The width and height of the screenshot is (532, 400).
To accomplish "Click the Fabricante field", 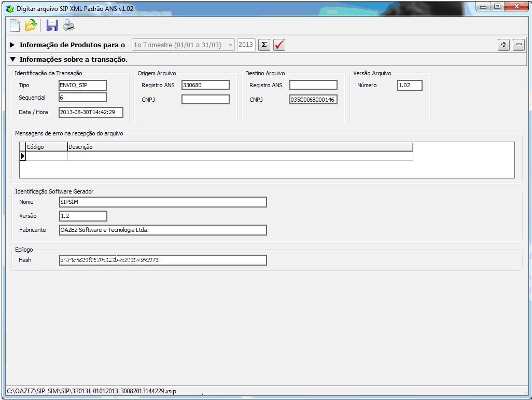I will [163, 230].
